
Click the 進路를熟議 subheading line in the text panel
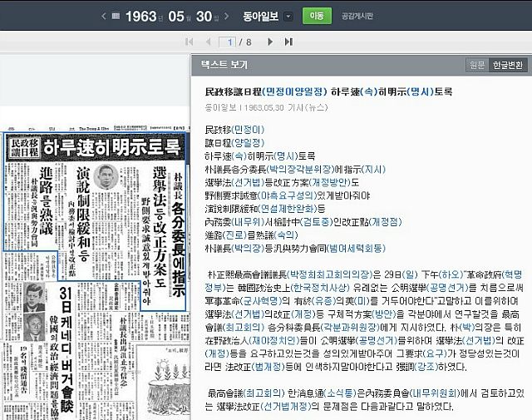(251, 235)
